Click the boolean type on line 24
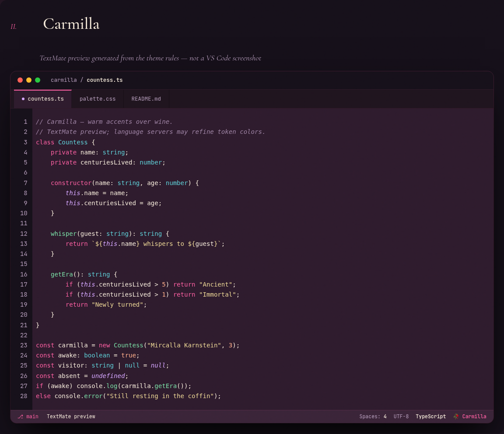Viewport: 504px width, 434px height. 97,356
